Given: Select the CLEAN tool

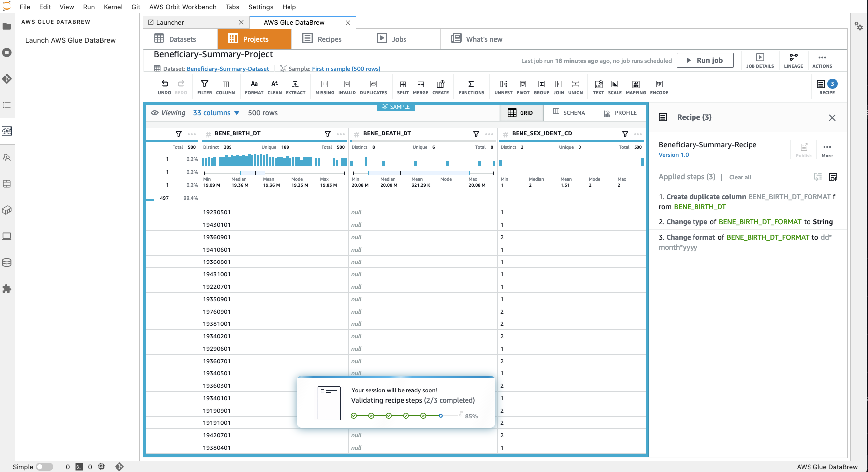Looking at the screenshot, I should click(275, 87).
